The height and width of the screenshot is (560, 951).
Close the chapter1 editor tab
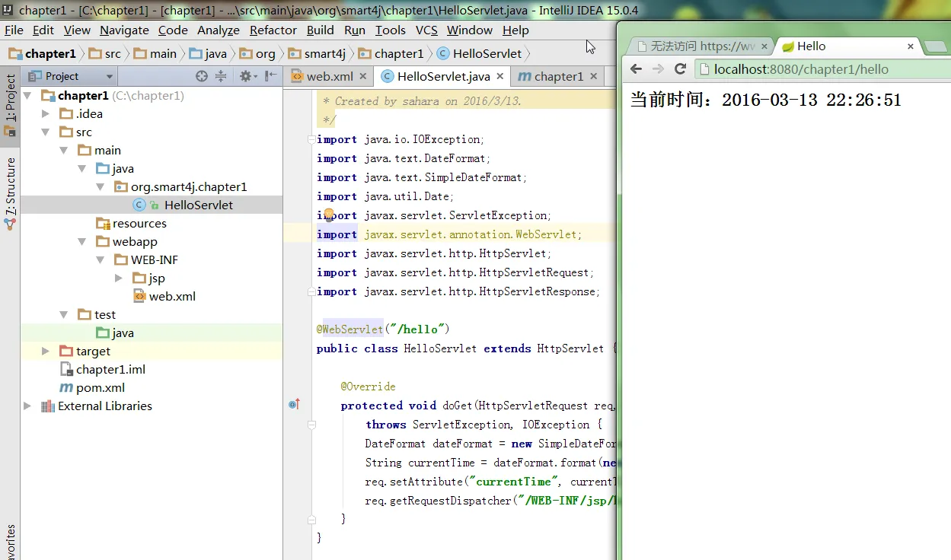coord(594,77)
